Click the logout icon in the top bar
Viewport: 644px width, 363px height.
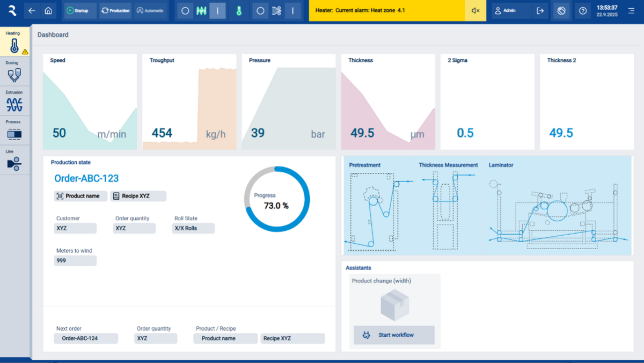[x=540, y=10]
